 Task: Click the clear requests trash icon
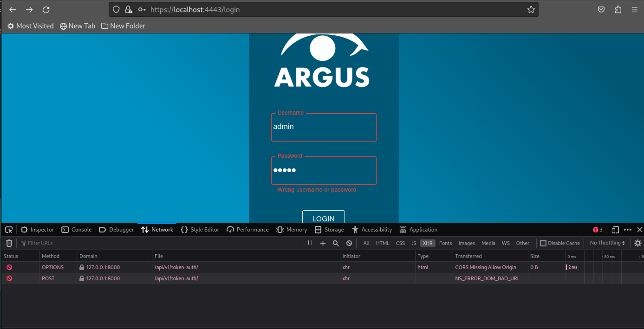click(8, 243)
